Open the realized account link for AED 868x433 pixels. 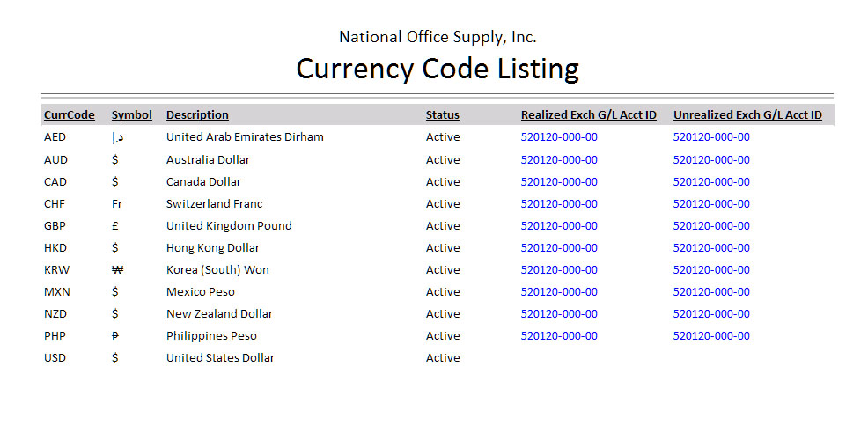pyautogui.click(x=559, y=137)
